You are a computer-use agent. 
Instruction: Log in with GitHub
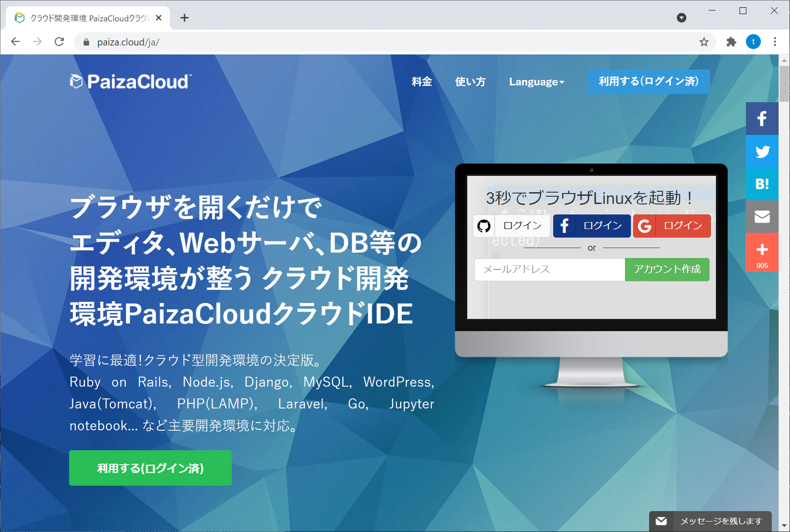click(511, 226)
